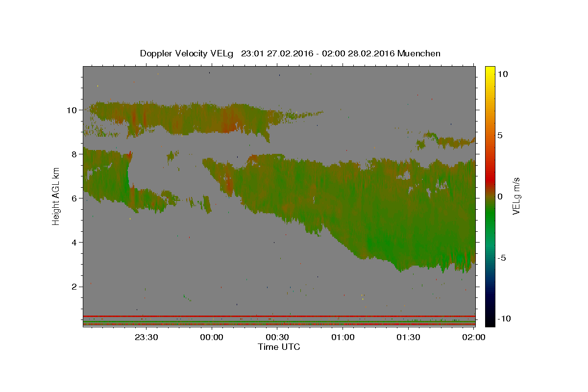Click the 10 km height tick label
Image resolution: width=588 pixels, height=392 pixels.
(72, 110)
